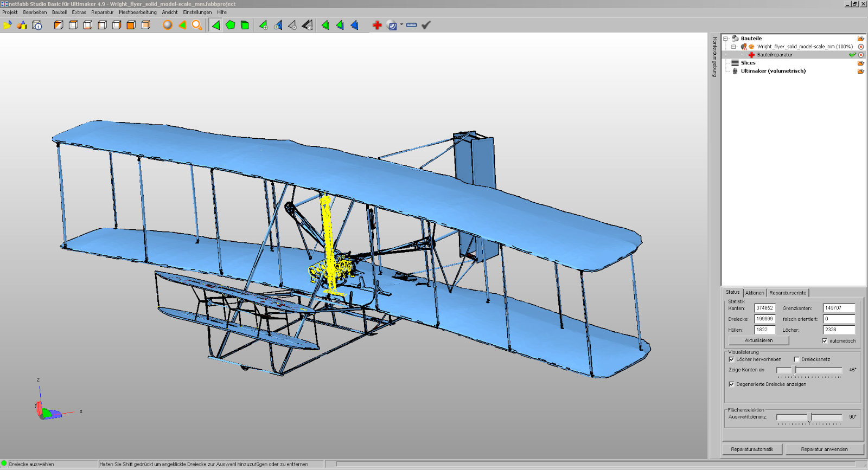The image size is (868, 470).
Task: Click the Auswahltoleranz slider handle
Action: 809,417
